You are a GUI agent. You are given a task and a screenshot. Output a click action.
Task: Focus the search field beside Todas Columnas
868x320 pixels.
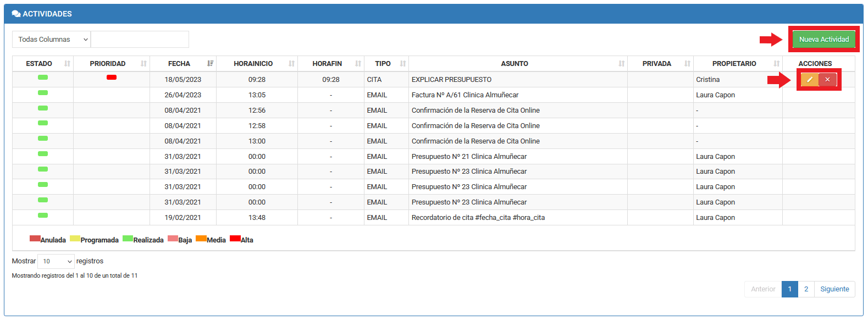click(x=140, y=40)
